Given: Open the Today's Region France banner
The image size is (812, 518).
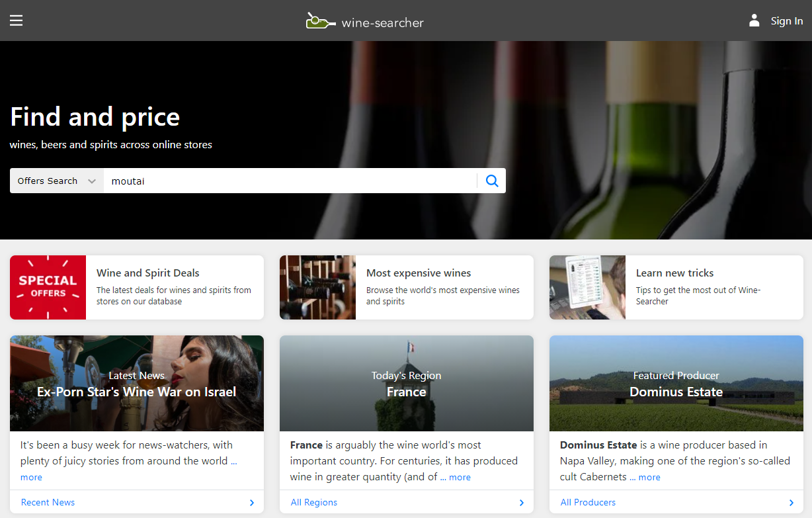Looking at the screenshot, I should [x=406, y=384].
